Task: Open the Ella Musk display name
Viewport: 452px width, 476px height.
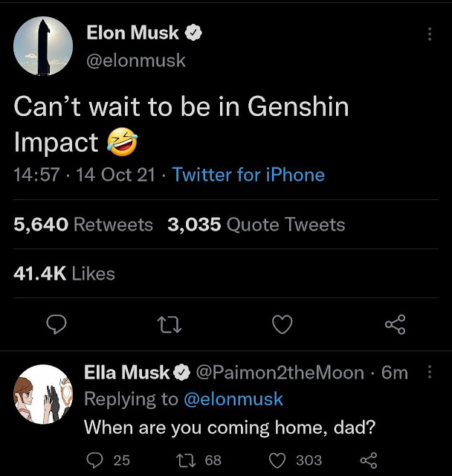Action: point(127,373)
